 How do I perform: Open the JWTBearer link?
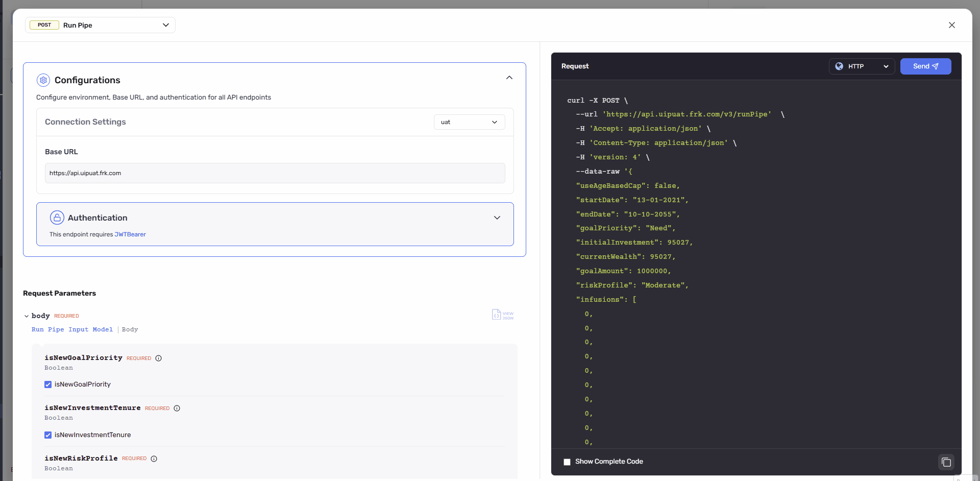tap(130, 234)
